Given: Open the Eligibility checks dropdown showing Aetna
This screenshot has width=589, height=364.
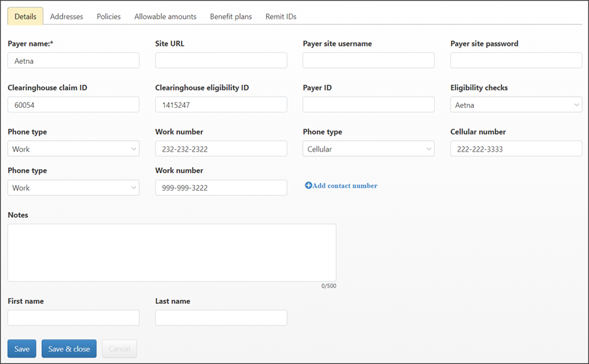Looking at the screenshot, I should click(516, 105).
